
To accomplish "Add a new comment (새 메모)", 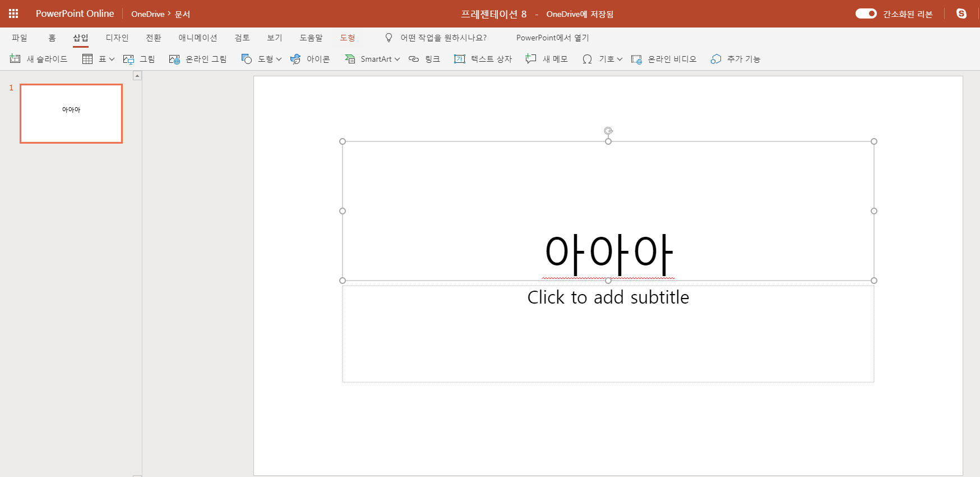I will 547,59.
